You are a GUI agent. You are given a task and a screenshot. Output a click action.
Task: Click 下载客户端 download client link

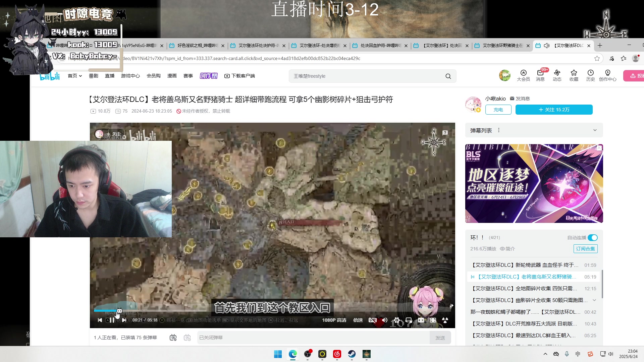point(239,76)
